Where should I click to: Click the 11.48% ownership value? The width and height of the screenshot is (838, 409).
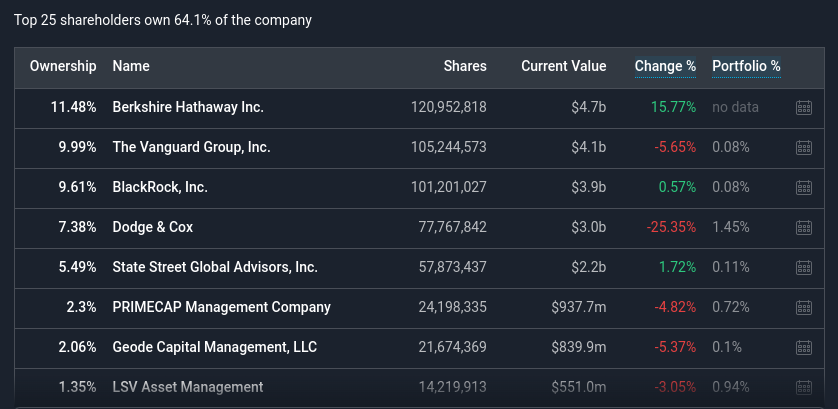tap(74, 107)
